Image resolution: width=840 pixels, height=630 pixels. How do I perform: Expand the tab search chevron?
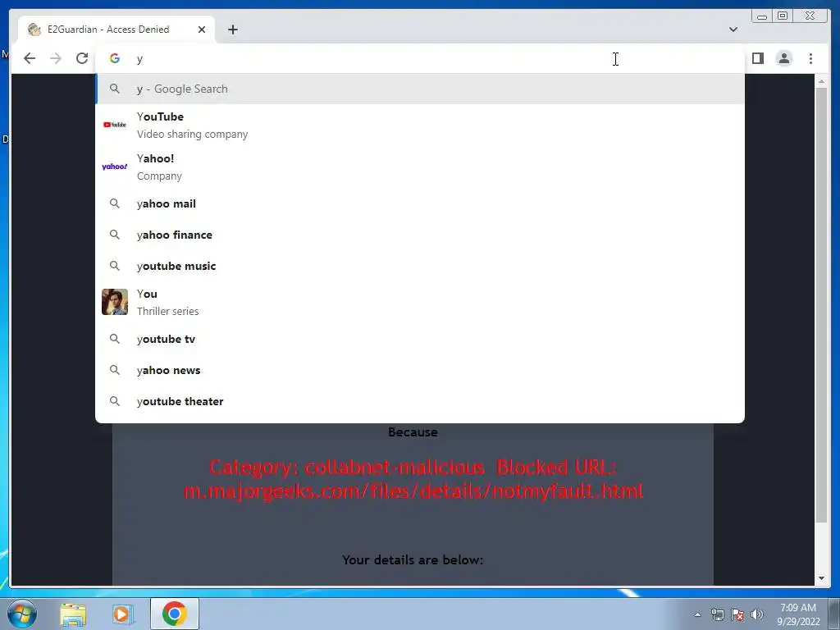pos(733,30)
